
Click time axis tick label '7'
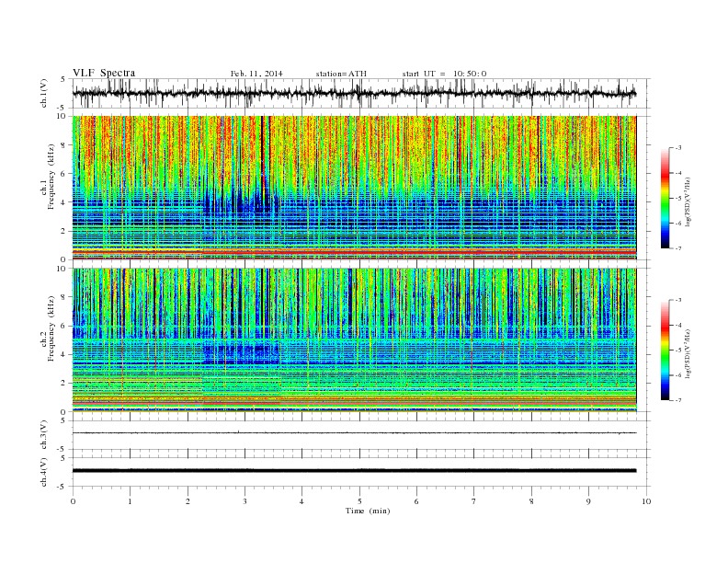coord(474,501)
